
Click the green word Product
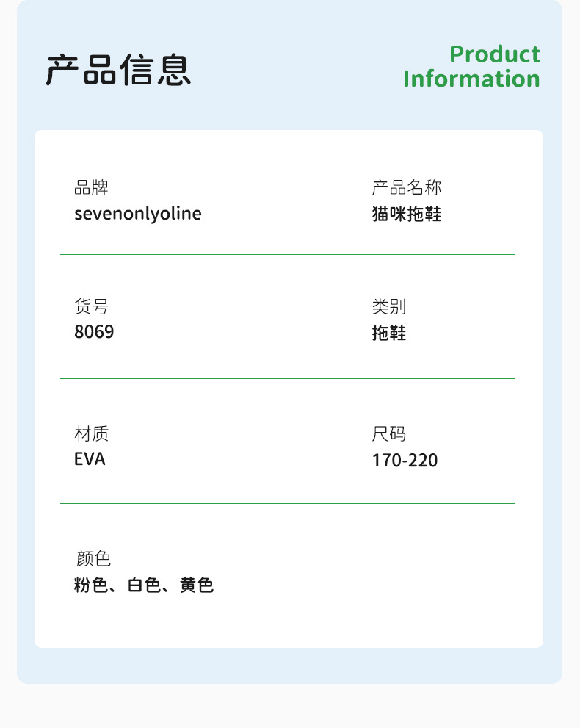pyautogui.click(x=494, y=54)
